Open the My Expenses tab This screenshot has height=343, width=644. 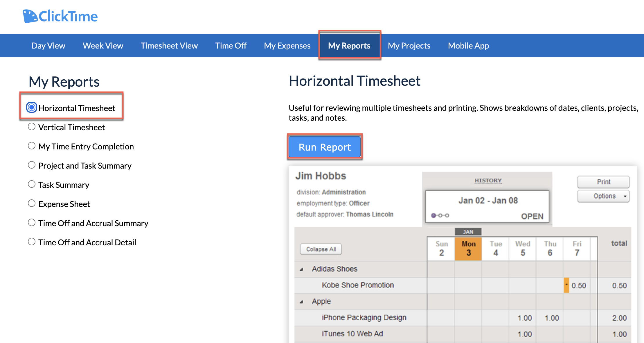(287, 46)
